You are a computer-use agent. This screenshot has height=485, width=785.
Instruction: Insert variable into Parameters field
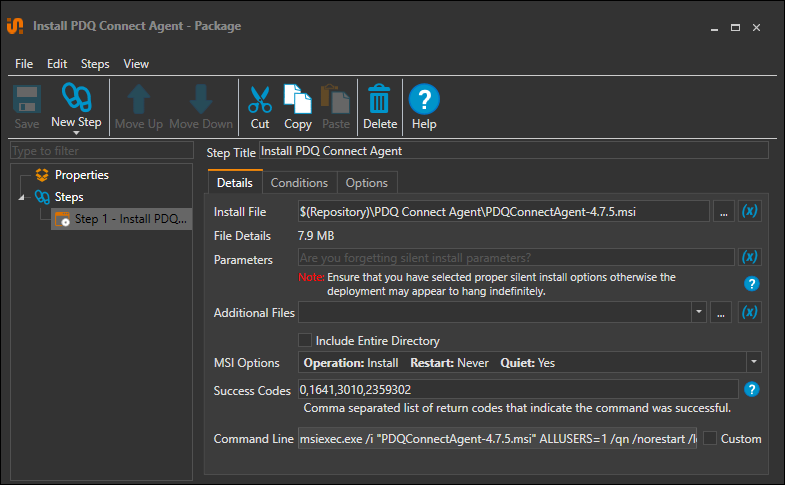coord(749,257)
